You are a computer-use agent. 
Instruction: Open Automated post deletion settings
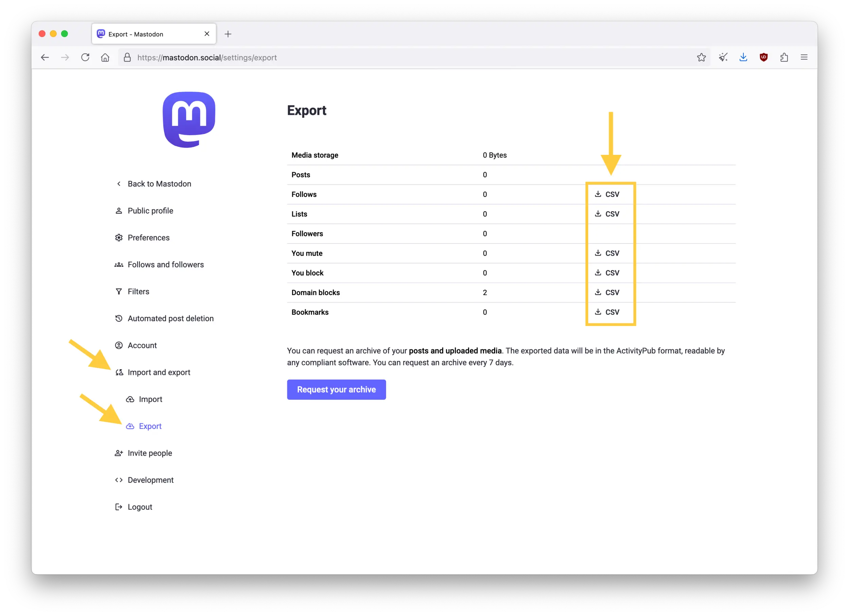[x=170, y=318]
